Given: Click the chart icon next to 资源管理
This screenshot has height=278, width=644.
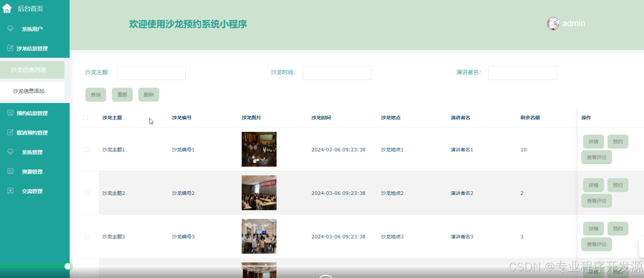Looking at the screenshot, I should [10, 171].
